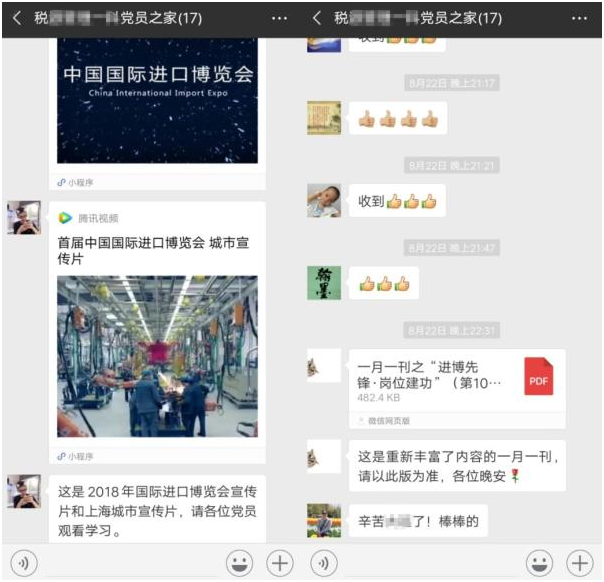604x582 pixels.
Task: Click the 8月22日 晚上21:17 timestamp
Action: tap(452, 83)
